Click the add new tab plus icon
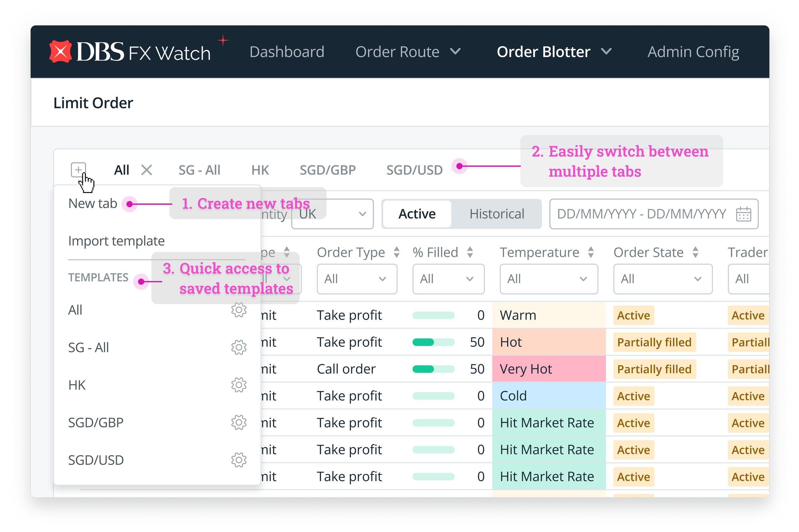Viewport: 799px width, 532px height. [x=78, y=170]
